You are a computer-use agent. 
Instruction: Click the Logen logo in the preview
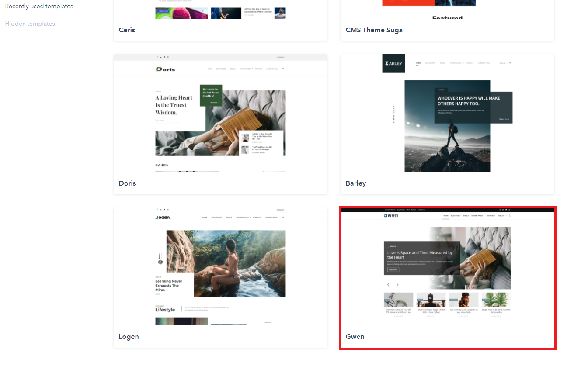coord(163,217)
